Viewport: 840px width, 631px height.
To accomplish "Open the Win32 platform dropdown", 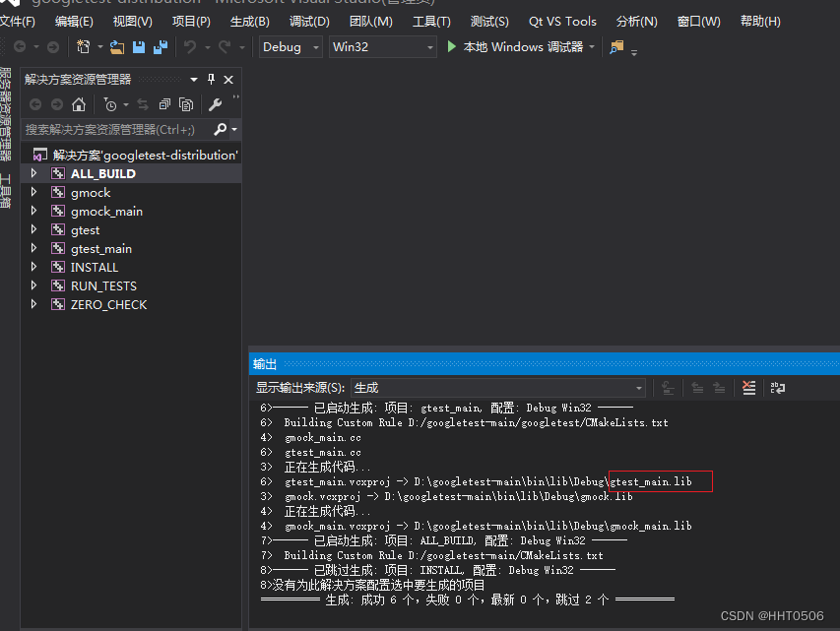I will coord(383,47).
